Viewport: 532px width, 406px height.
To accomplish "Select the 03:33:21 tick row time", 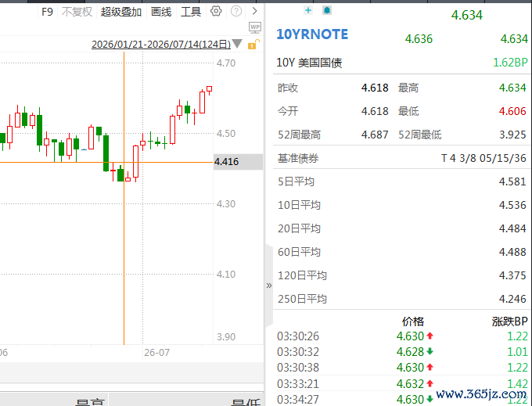I will coord(298,383).
